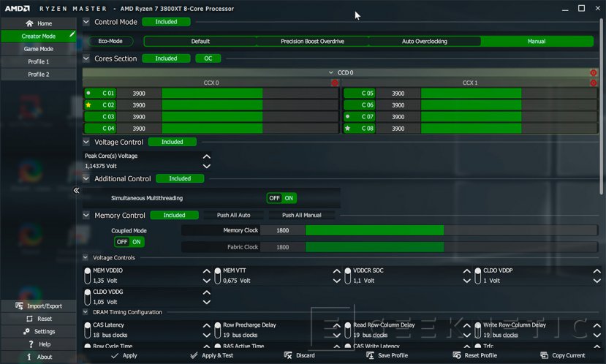The height and width of the screenshot is (364, 606).
Task: Switch to the Game Mode profile
Action: (x=38, y=49)
